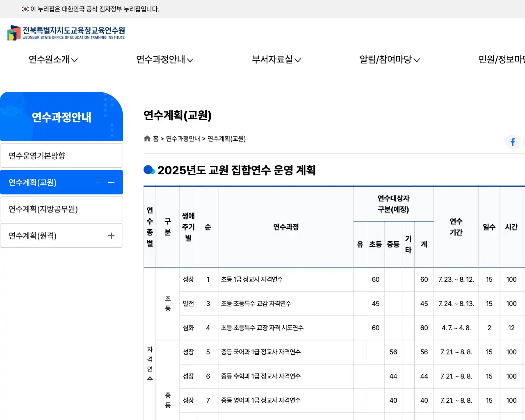The height and width of the screenshot is (420, 525).
Task: Click the Jeonbuk Education Training Institute logo
Action: [66, 33]
